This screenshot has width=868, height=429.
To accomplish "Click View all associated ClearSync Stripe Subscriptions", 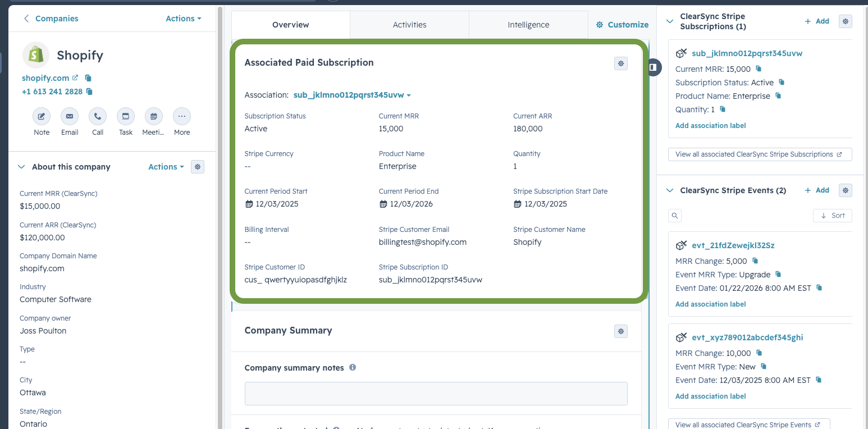I will point(760,154).
